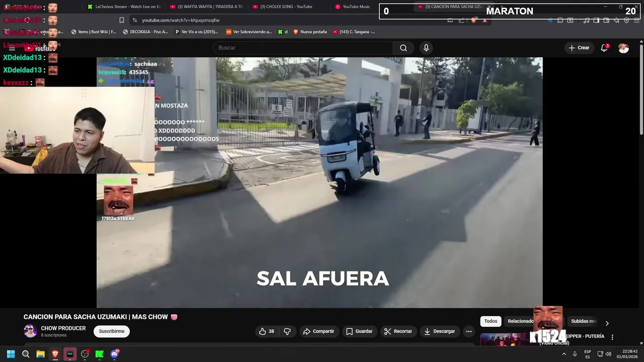Viewport: 644px width, 362px height.
Task: Click Brave Shields lion icon
Action: click(473, 20)
